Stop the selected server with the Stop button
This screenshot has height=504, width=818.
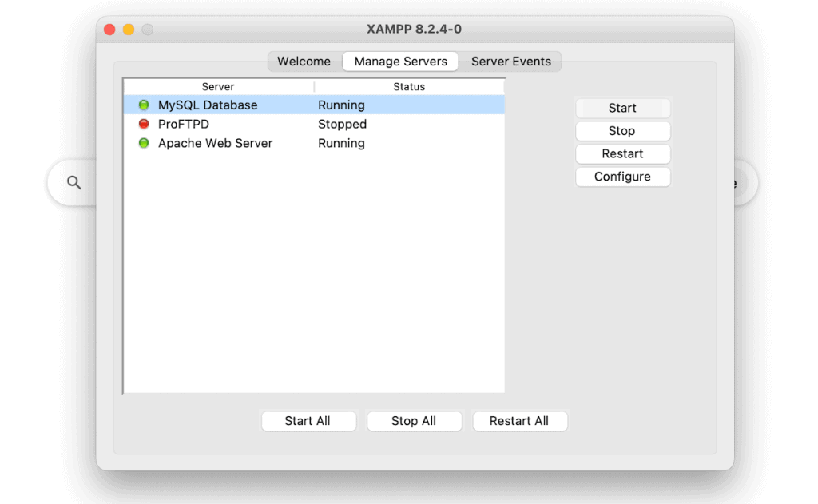point(622,131)
